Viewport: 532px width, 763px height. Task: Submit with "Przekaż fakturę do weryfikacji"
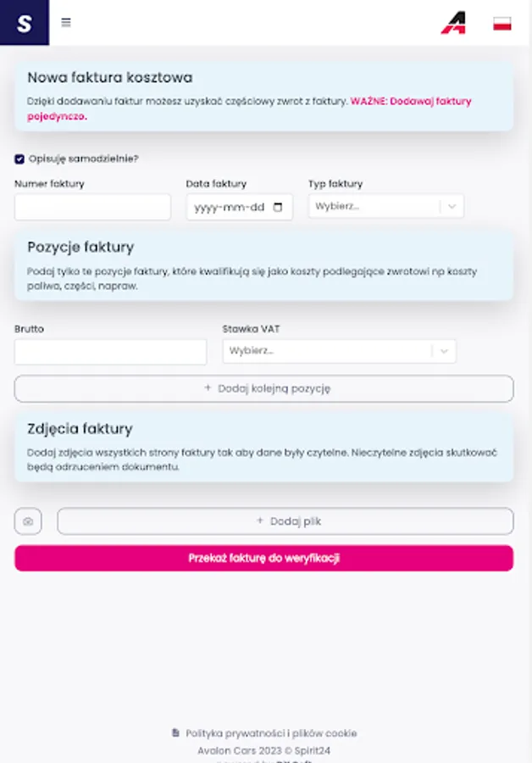(x=263, y=558)
